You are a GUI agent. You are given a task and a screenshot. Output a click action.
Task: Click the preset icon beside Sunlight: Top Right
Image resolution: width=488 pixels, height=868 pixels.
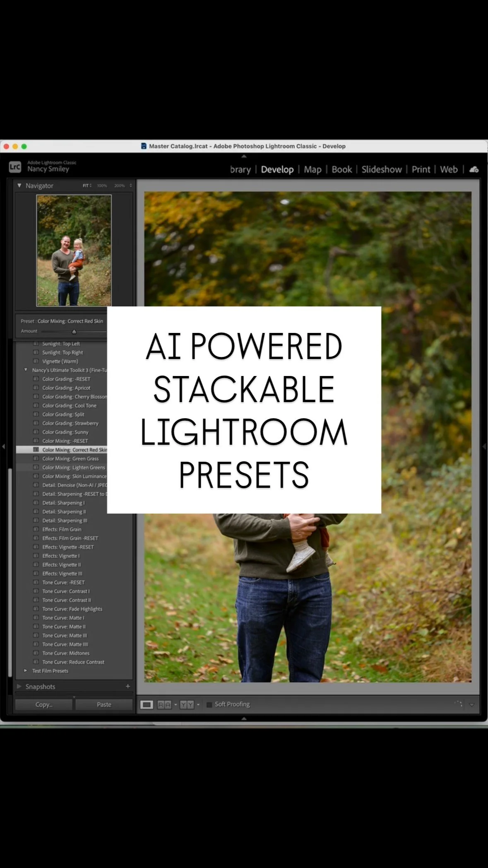point(36,352)
